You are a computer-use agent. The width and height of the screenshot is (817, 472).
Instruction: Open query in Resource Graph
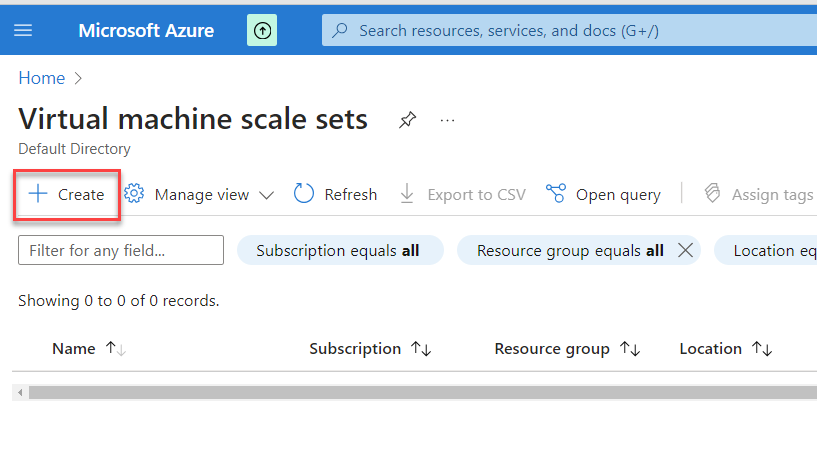tap(603, 194)
